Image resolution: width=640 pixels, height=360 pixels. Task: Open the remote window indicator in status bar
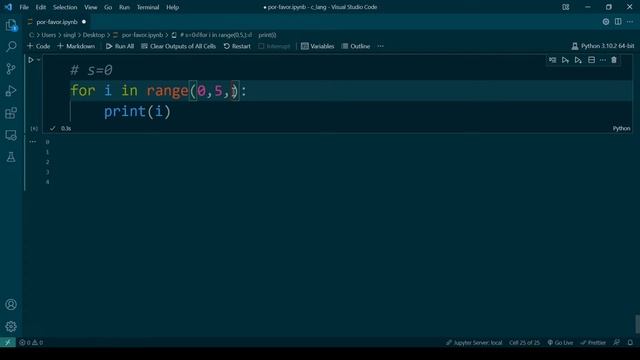tap(8, 342)
